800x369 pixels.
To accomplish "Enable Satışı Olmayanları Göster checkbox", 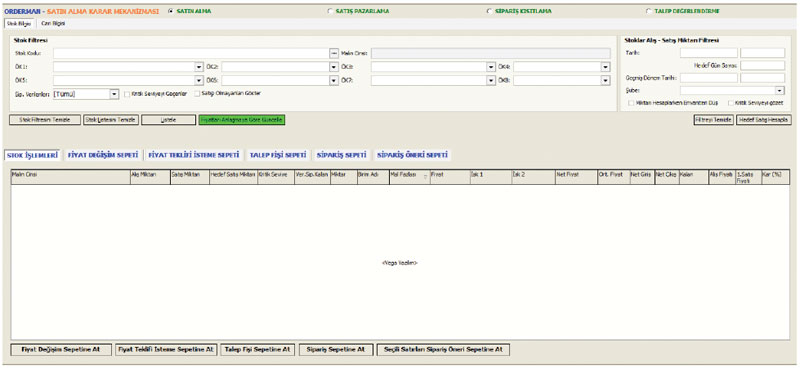I will pyautogui.click(x=197, y=93).
